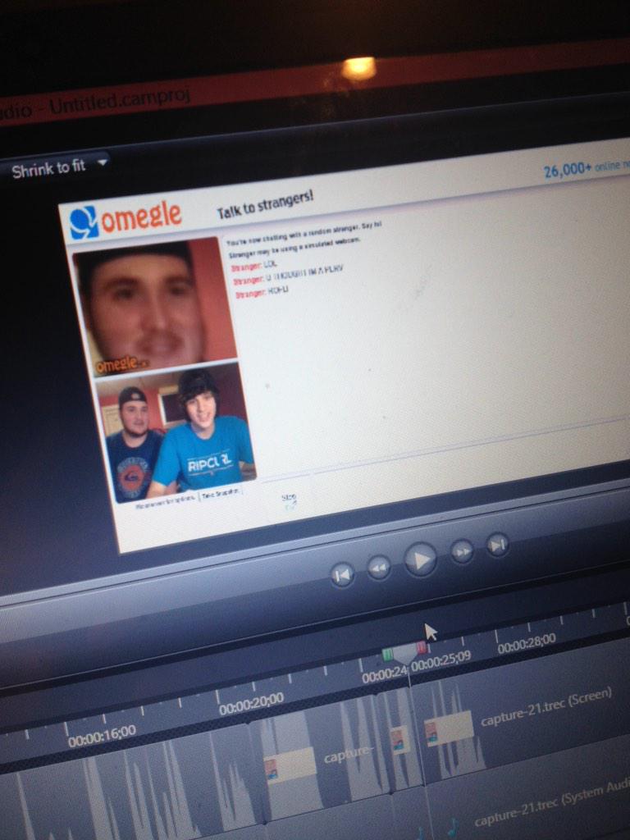Click the rewind button
The height and width of the screenshot is (840, 630).
pos(379,568)
